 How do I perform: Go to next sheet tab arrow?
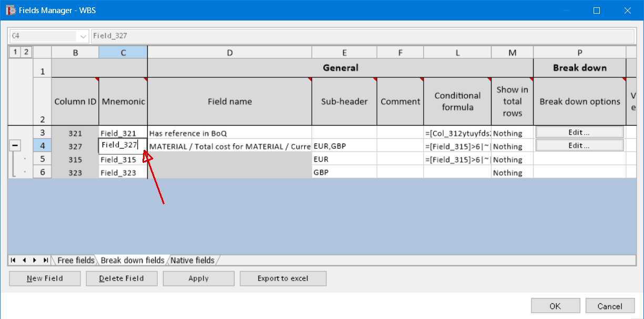(x=35, y=260)
